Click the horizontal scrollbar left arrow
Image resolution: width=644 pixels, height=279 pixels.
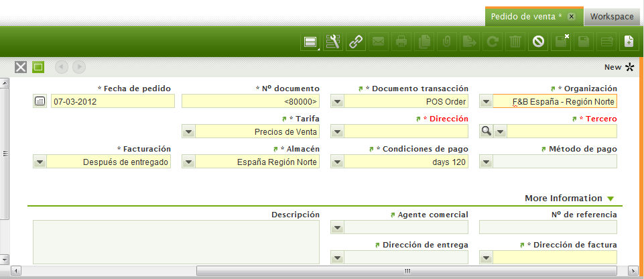[x=16, y=271]
